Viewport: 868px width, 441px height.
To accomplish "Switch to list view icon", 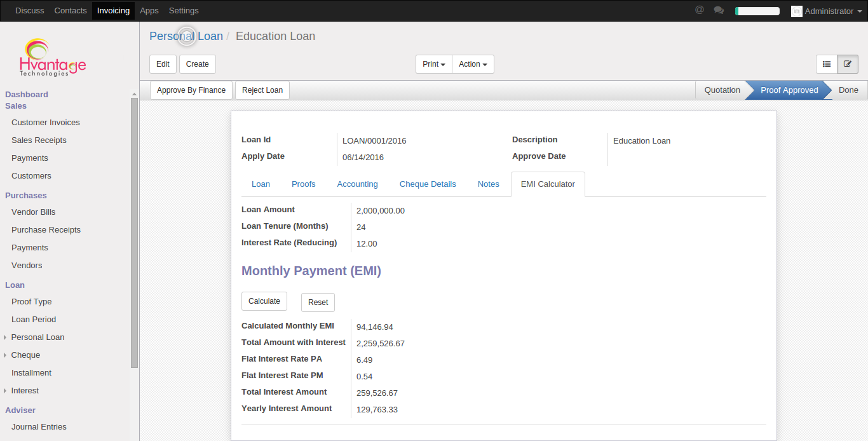I will pos(827,64).
